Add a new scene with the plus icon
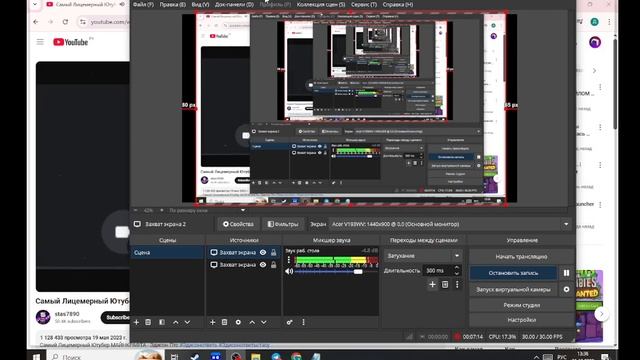The height and width of the screenshot is (360, 640). (x=136, y=322)
